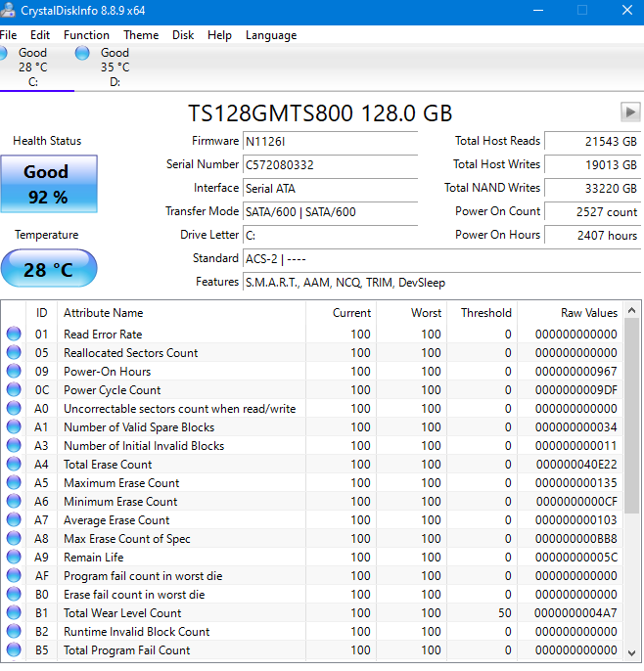Click the Worst column header
The height and width of the screenshot is (671, 644).
(412, 313)
